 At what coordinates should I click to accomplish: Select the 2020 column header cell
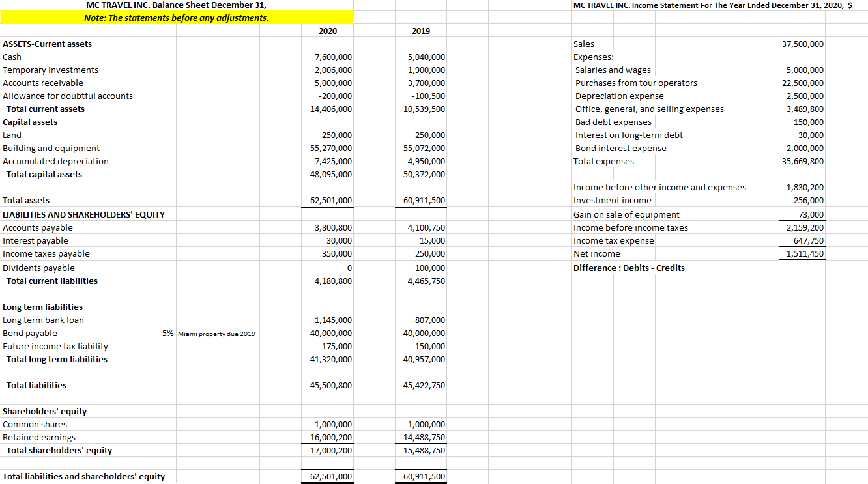[328, 31]
